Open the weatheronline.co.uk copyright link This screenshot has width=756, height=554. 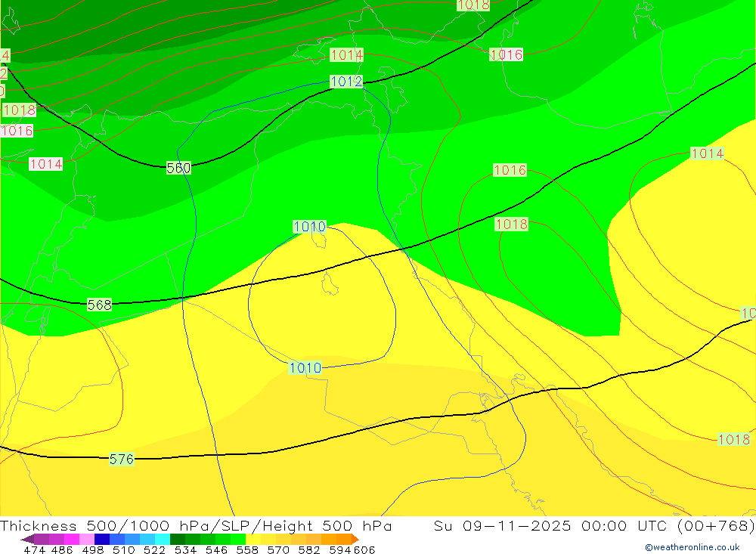coord(692,547)
